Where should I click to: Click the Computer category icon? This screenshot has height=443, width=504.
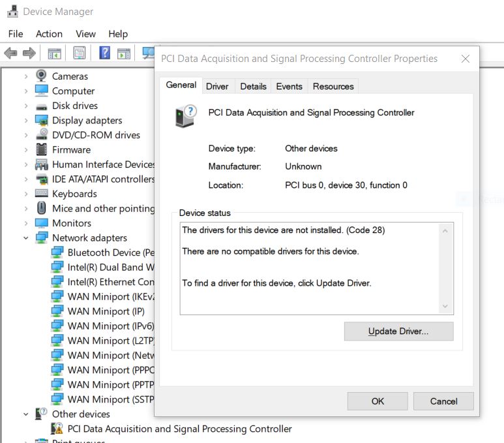42,91
